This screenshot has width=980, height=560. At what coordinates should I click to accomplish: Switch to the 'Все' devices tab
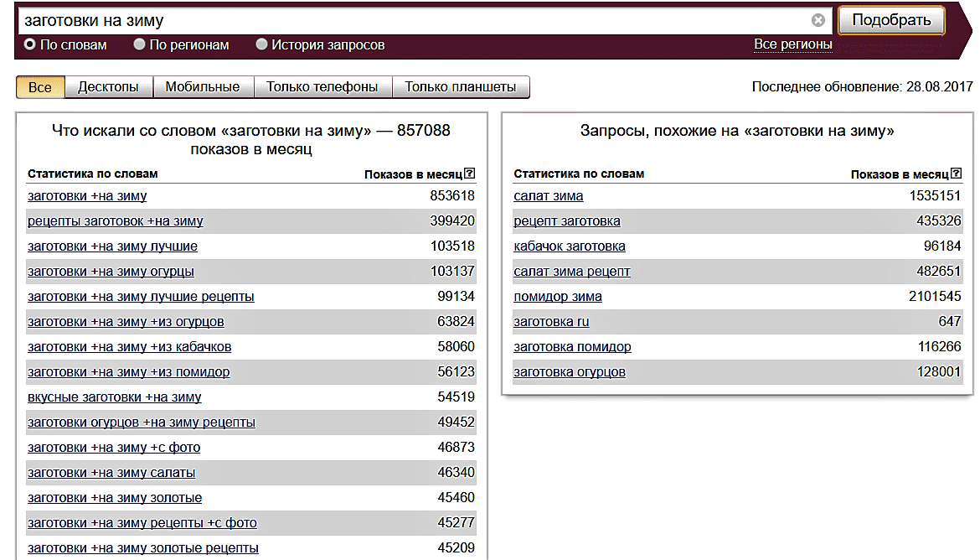40,87
